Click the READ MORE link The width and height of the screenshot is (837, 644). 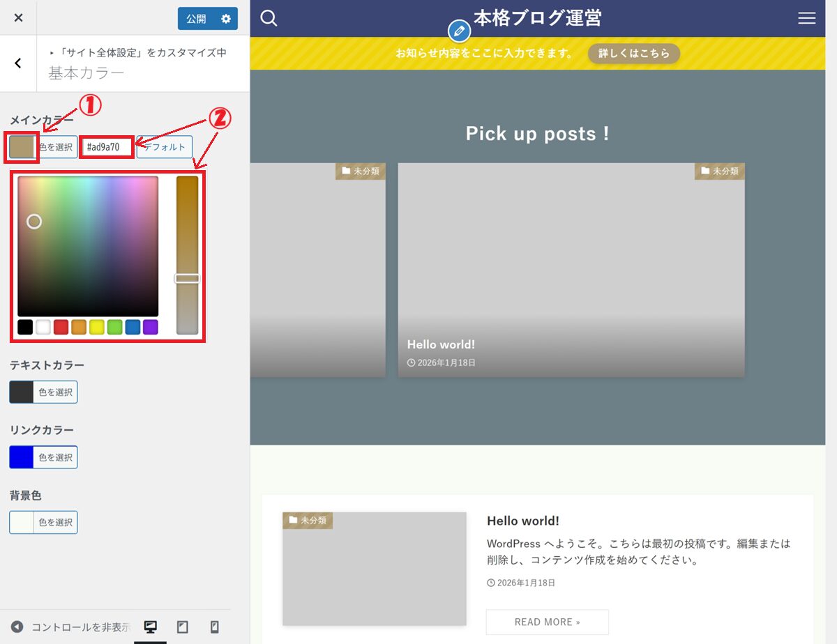pos(547,622)
